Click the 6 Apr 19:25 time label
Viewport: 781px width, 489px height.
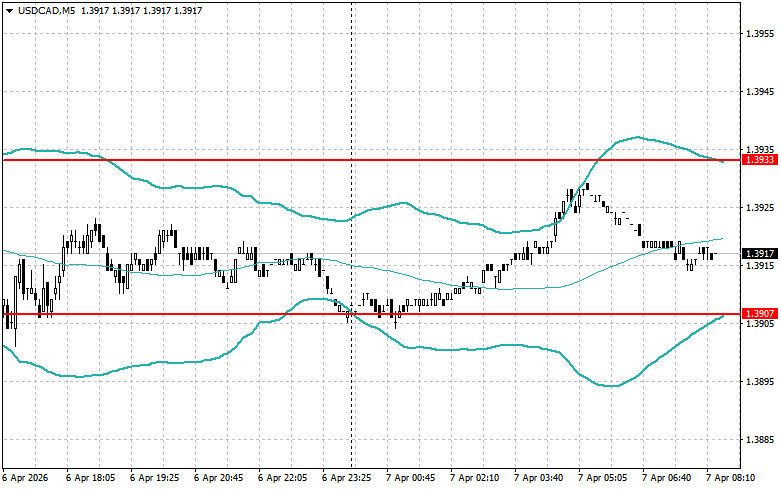[154, 478]
